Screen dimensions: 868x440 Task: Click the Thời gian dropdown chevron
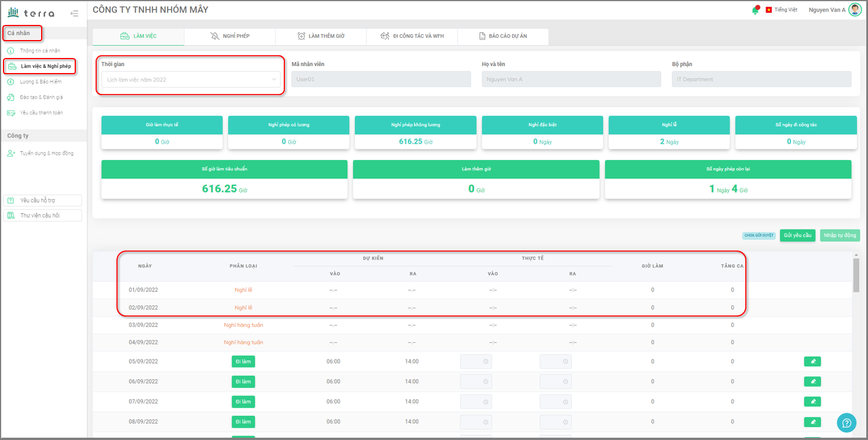(274, 79)
